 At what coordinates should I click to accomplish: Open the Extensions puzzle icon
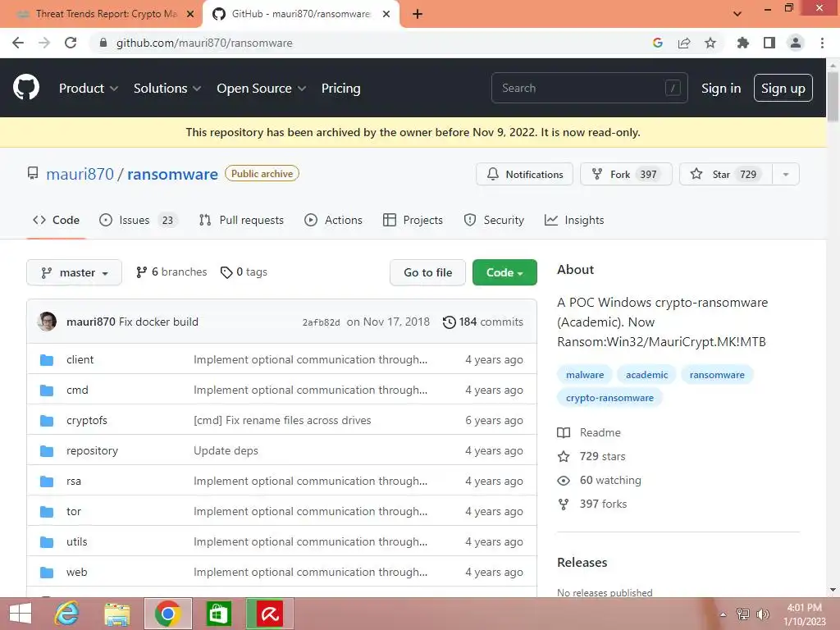coord(742,43)
